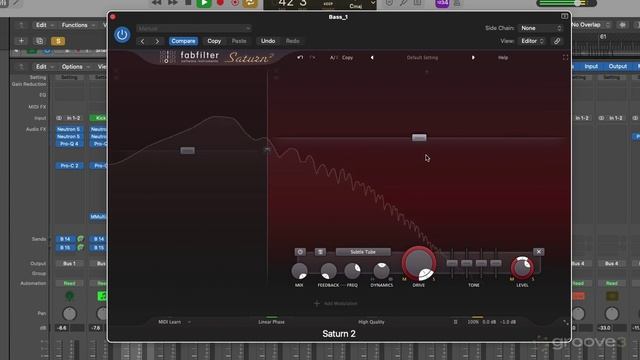Screen dimensions: 640x360
Task: Open the Subtle Tube style dropdown
Action: click(363, 252)
